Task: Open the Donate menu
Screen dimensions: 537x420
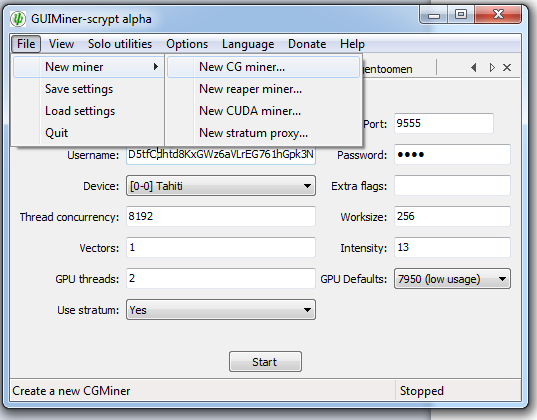Action: [307, 44]
